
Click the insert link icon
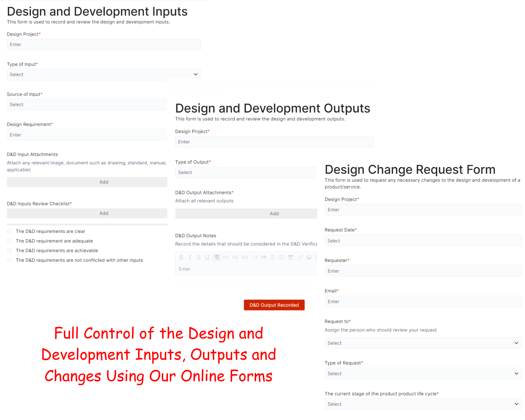coord(300,257)
